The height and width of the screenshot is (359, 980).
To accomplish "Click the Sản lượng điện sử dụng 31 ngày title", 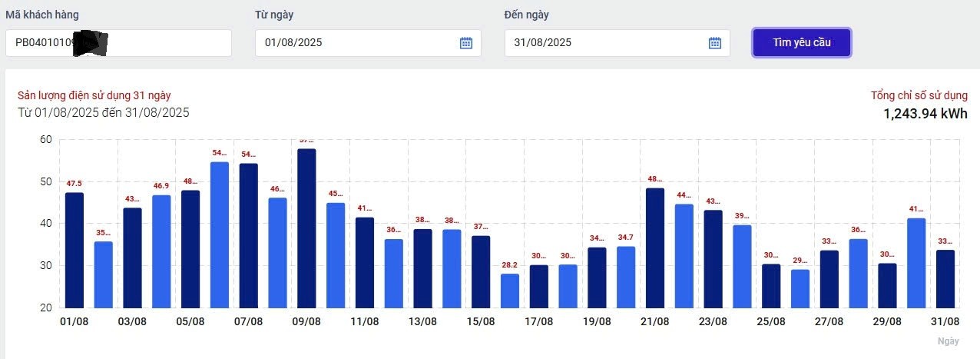I will 94,95.
